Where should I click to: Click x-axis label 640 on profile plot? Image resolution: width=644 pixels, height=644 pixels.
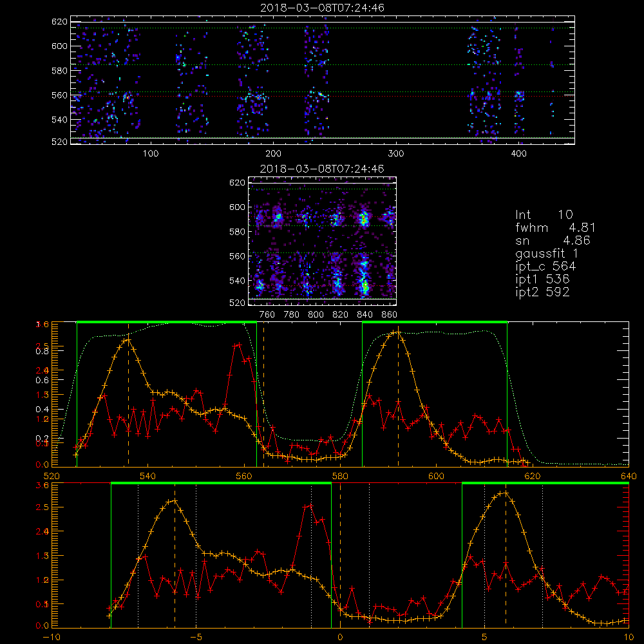629,476
